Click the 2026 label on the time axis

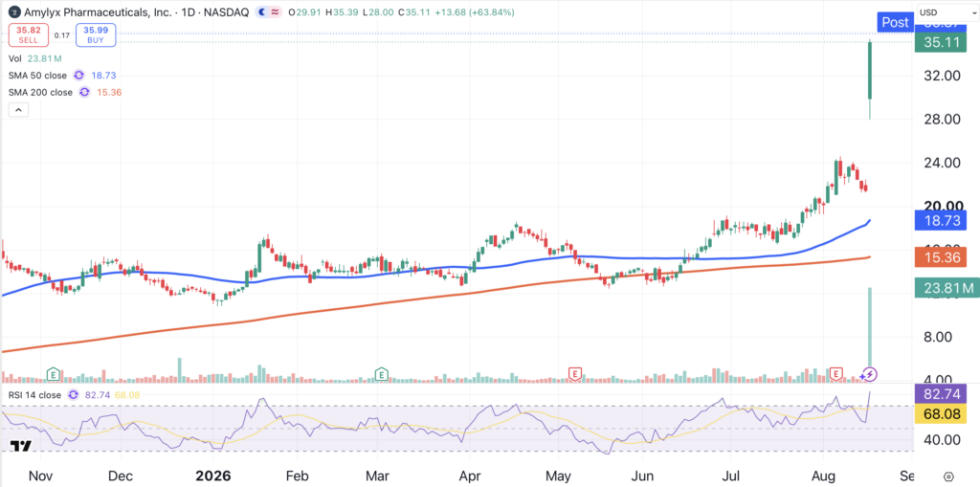click(x=215, y=476)
